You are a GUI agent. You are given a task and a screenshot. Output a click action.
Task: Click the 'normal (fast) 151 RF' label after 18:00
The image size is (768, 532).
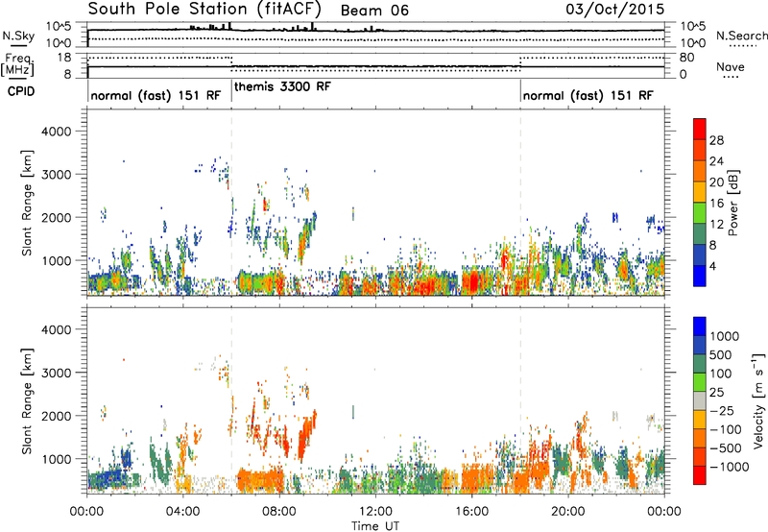(588, 95)
